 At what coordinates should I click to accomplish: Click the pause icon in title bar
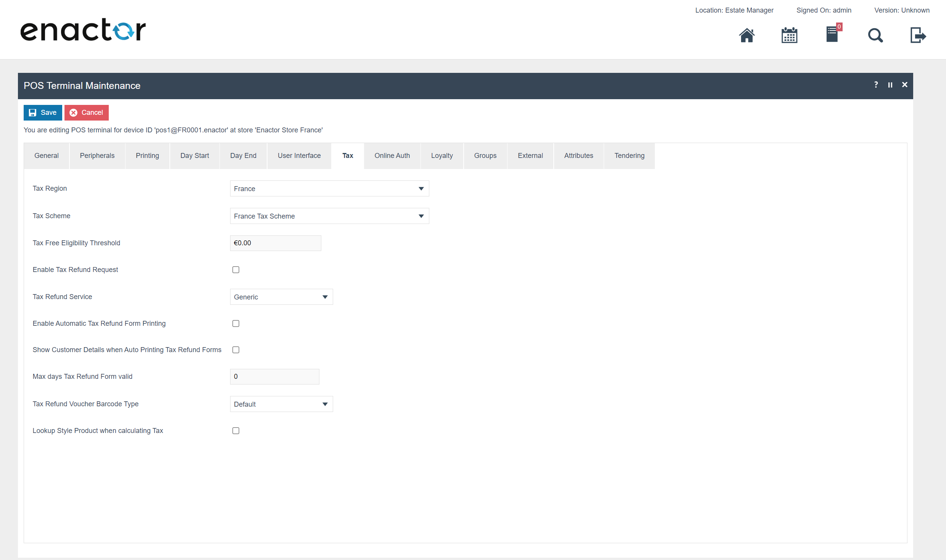click(x=890, y=85)
